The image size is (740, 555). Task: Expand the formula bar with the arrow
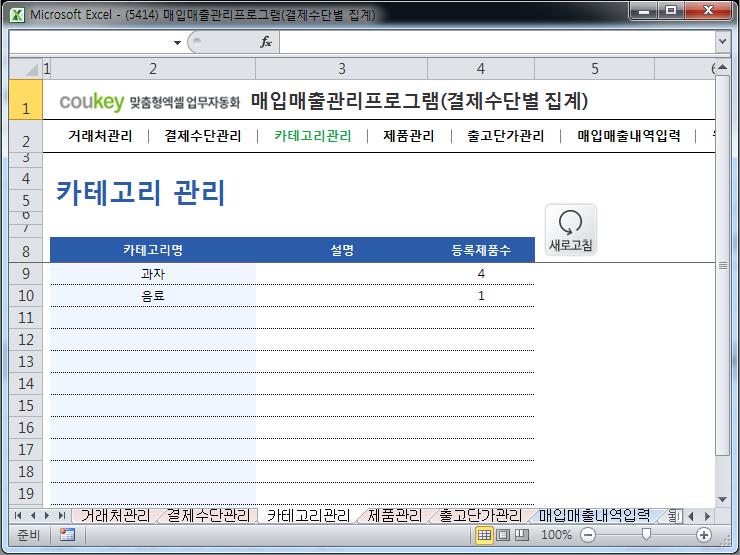[722, 42]
